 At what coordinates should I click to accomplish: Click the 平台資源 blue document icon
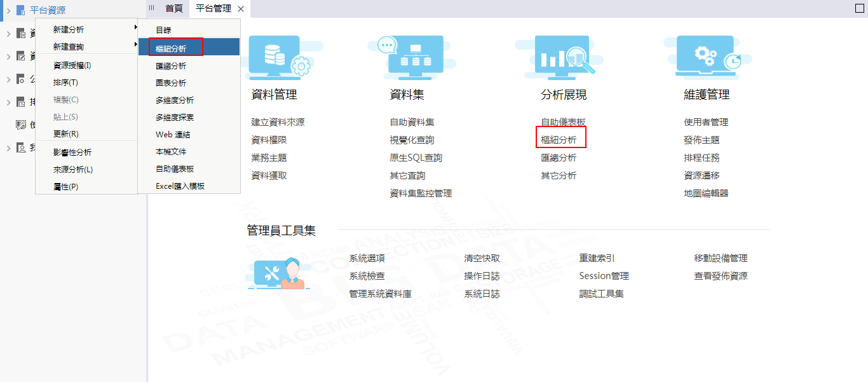click(x=20, y=10)
